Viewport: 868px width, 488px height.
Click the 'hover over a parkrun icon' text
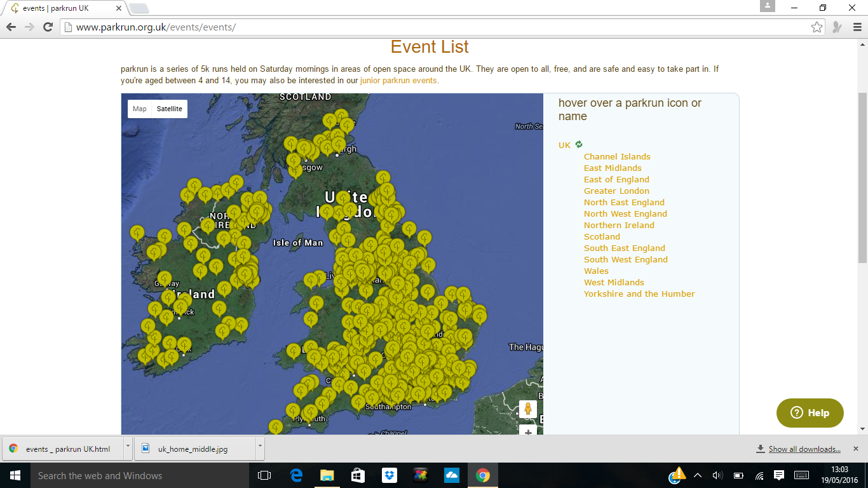pyautogui.click(x=630, y=109)
